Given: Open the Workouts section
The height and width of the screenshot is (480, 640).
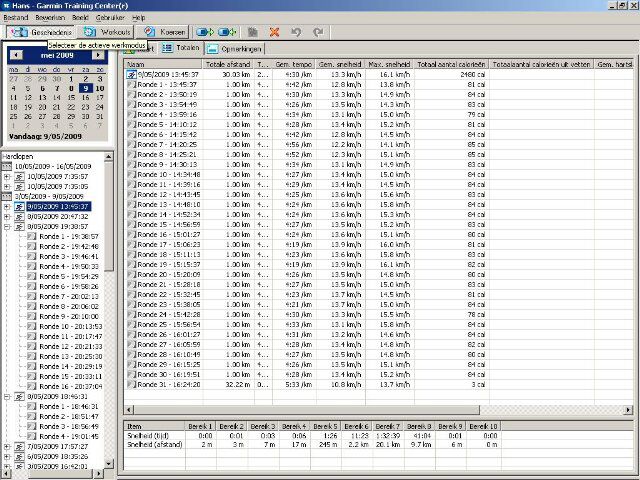Looking at the screenshot, I should pyautogui.click(x=109, y=32).
